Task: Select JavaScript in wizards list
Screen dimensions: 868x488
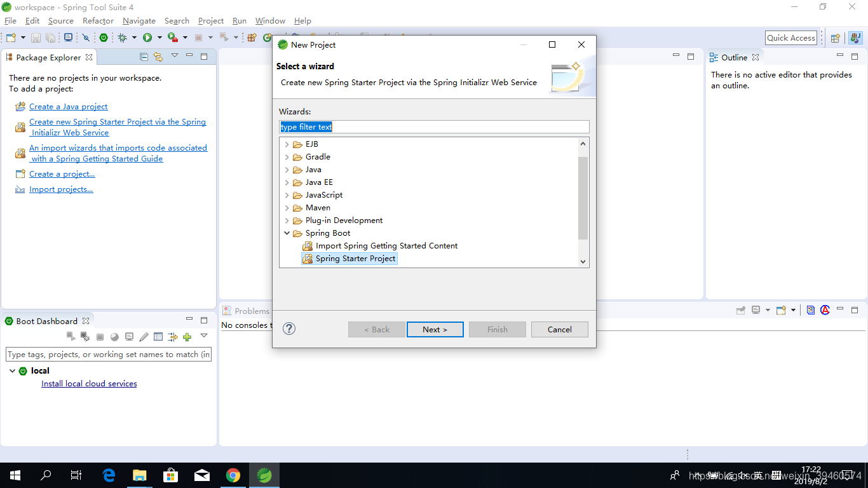Action: [324, 195]
